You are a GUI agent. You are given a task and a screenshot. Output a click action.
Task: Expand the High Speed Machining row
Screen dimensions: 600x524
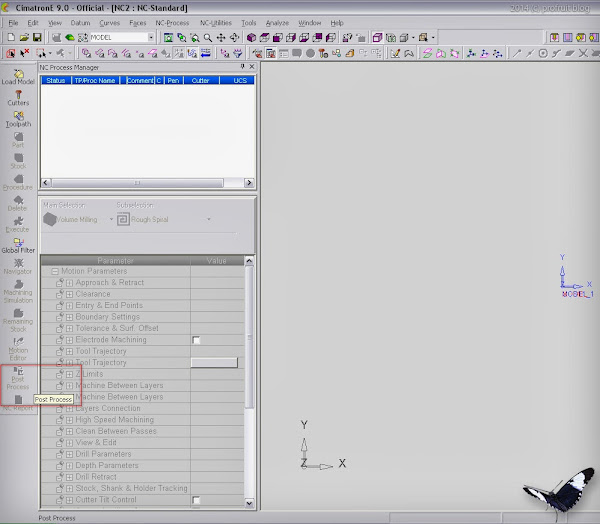coord(69,420)
